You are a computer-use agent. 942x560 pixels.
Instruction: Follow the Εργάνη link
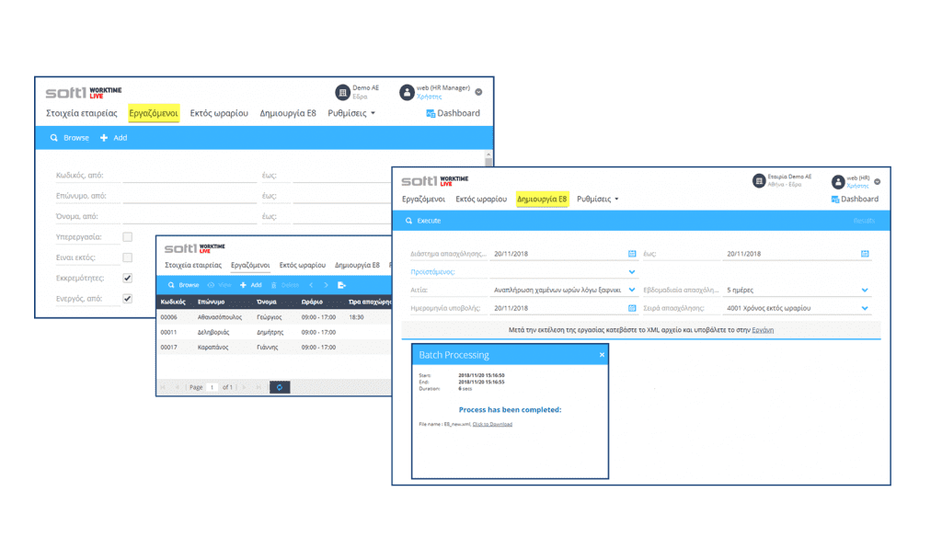763,329
